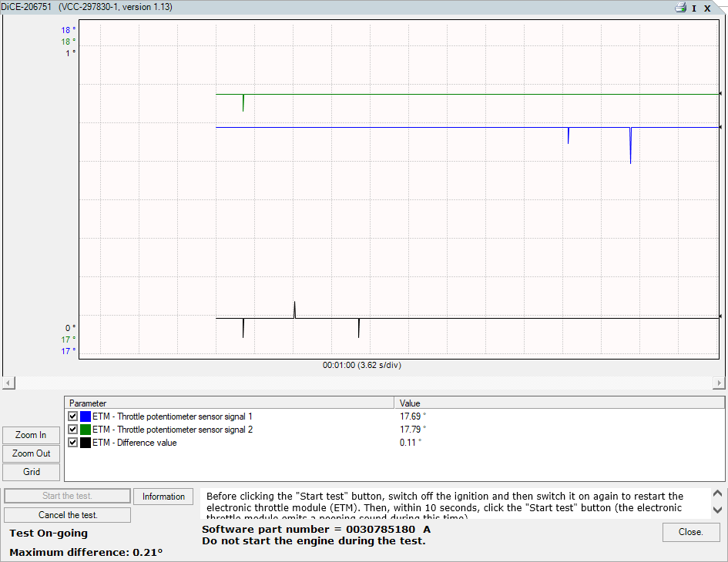
Task: Toggle the ETM Difference value checkbox
Action: (x=72, y=443)
